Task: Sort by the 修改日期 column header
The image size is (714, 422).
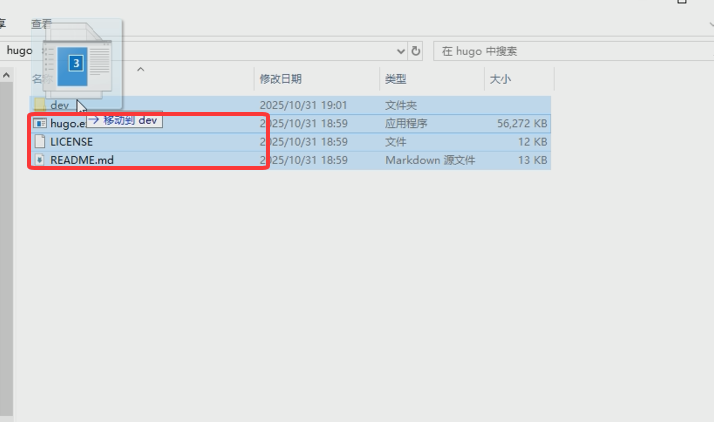Action: (x=281, y=78)
